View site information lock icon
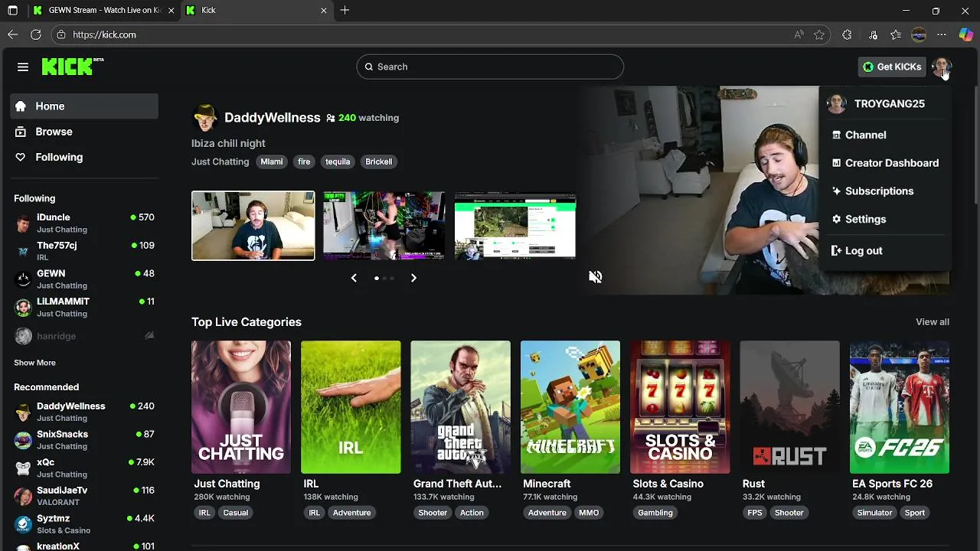Screen dimensions: 980x551 coord(61,34)
